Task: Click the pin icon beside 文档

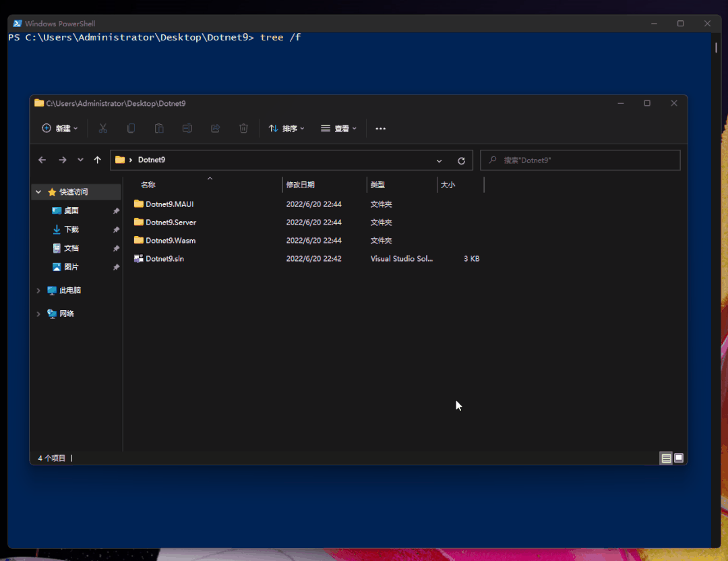Action: coord(116,248)
